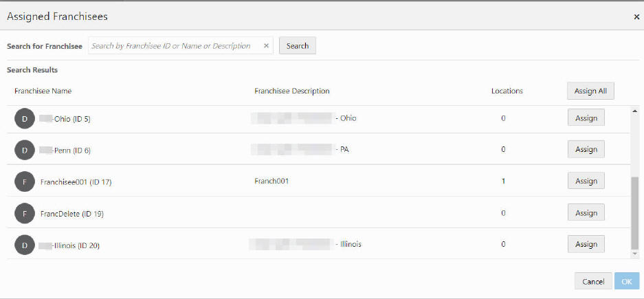
Task: Assign the Ohio (ID 5) franchisee
Action: point(586,118)
